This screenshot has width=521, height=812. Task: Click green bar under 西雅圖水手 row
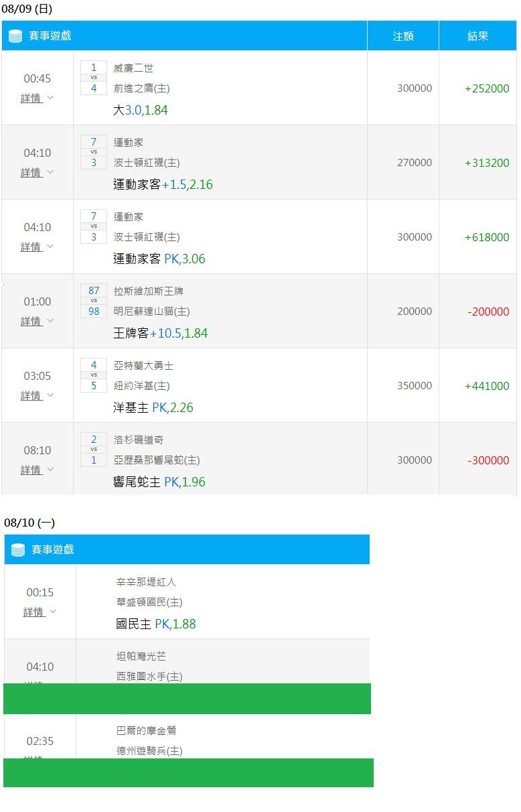pyautogui.click(x=187, y=699)
